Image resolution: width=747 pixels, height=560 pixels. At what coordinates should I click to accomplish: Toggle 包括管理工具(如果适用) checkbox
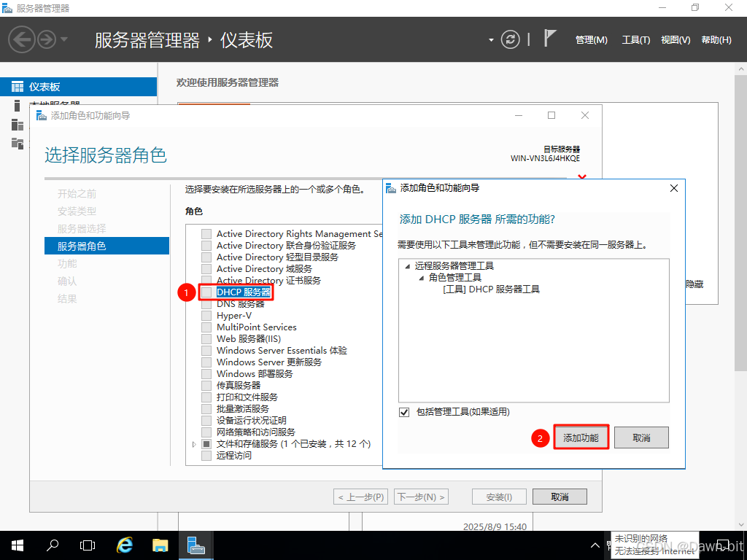404,413
